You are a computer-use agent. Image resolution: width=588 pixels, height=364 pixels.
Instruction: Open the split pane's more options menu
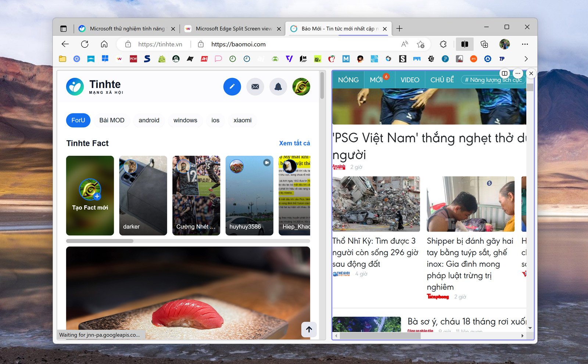[x=517, y=73]
